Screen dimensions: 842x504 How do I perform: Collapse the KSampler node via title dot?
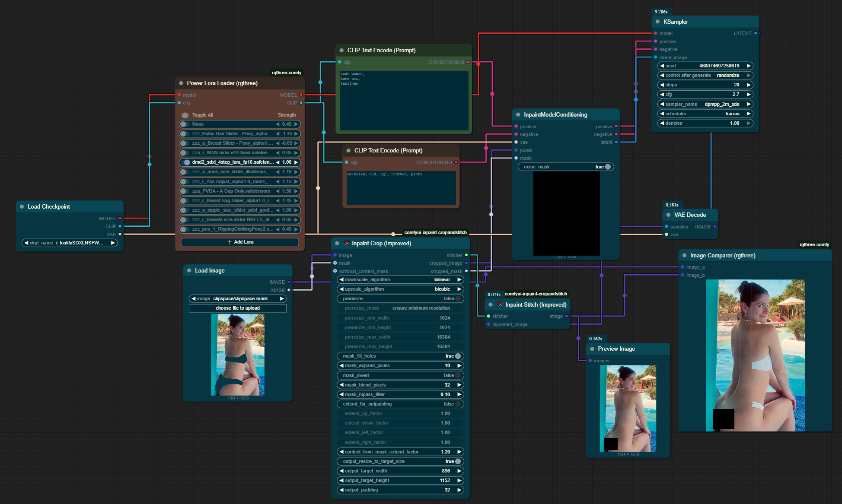click(x=657, y=22)
